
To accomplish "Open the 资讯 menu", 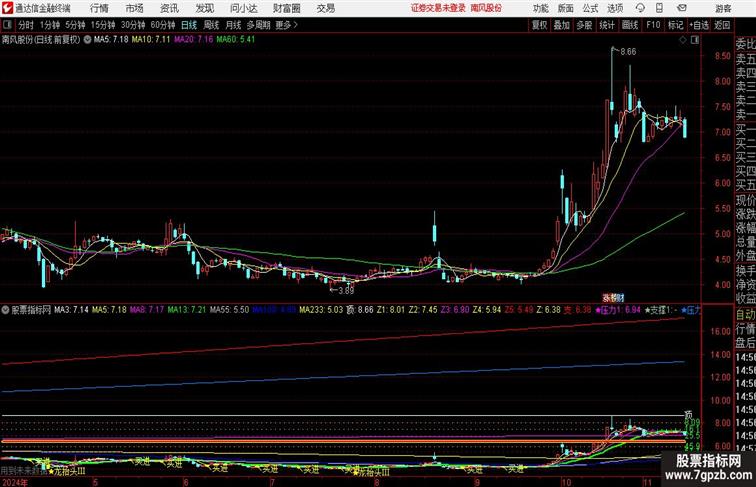I will [x=169, y=8].
